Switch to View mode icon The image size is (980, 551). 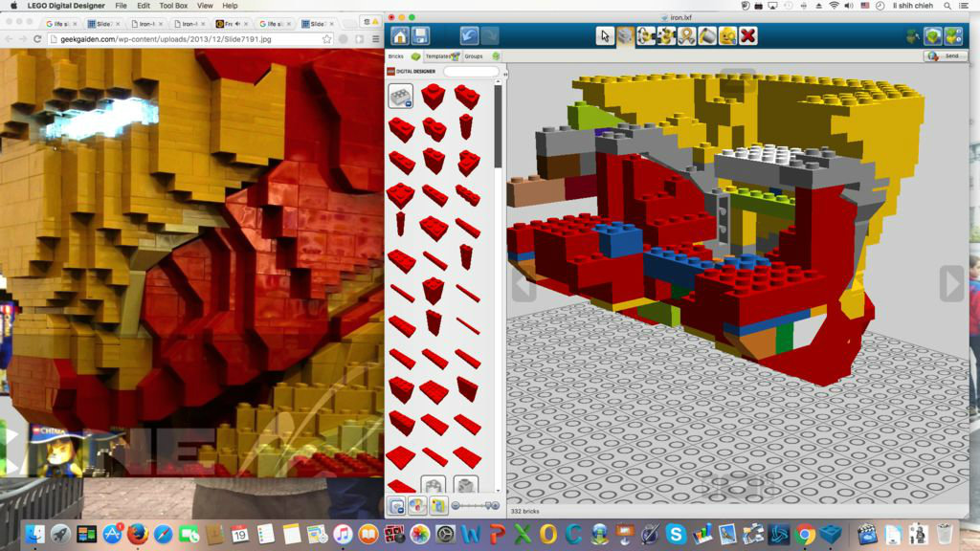(x=933, y=36)
